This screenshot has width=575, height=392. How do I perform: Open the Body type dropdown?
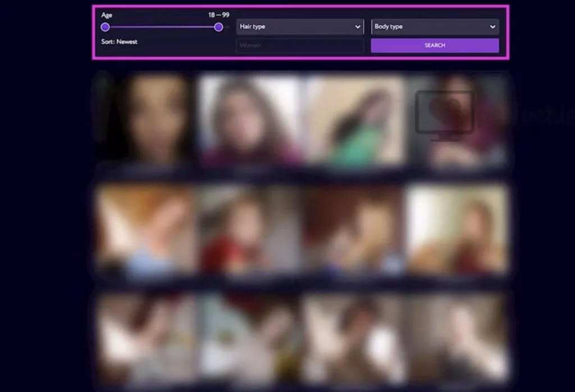435,26
